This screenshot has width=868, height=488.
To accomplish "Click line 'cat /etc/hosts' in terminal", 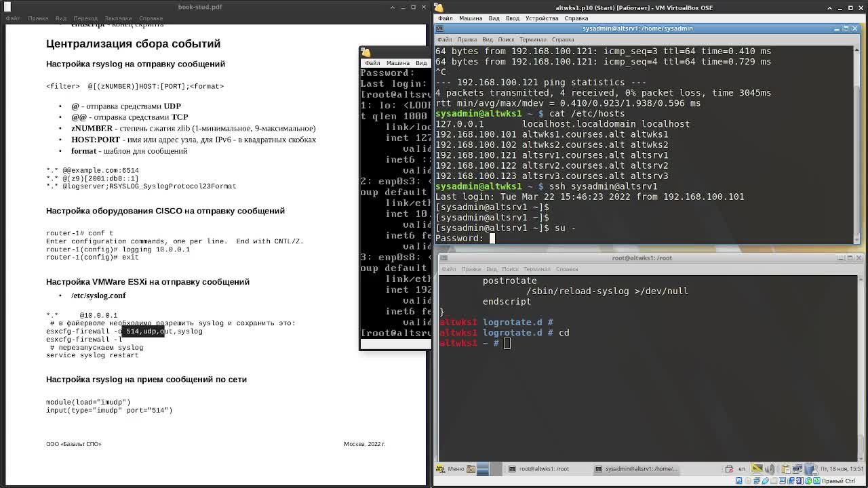I will pyautogui.click(x=587, y=114).
